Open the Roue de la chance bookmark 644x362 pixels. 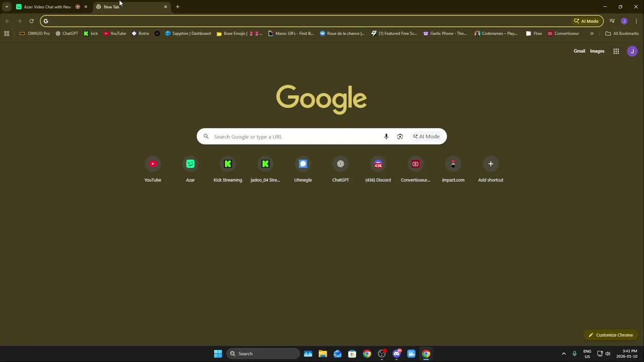tap(342, 34)
